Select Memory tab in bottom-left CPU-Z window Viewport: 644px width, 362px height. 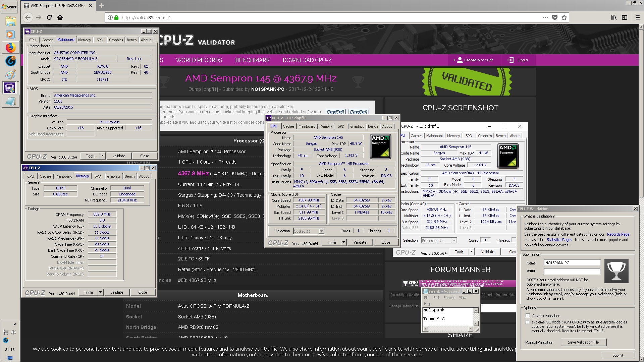[x=83, y=176]
